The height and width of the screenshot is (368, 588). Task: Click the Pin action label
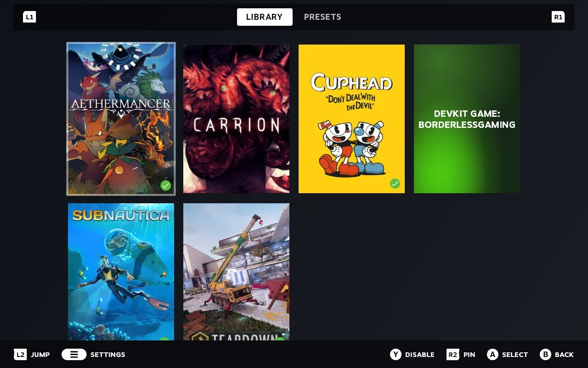469,354
